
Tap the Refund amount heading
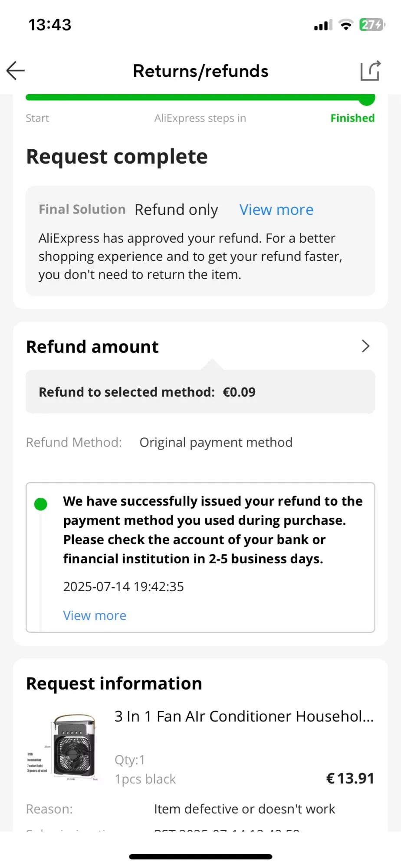(x=92, y=347)
